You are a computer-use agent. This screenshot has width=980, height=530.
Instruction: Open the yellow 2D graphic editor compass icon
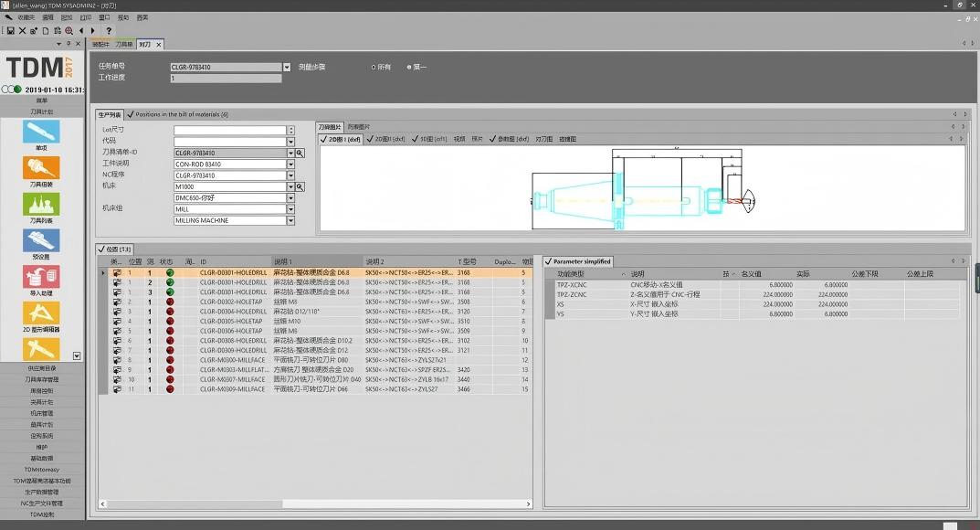coord(41,313)
